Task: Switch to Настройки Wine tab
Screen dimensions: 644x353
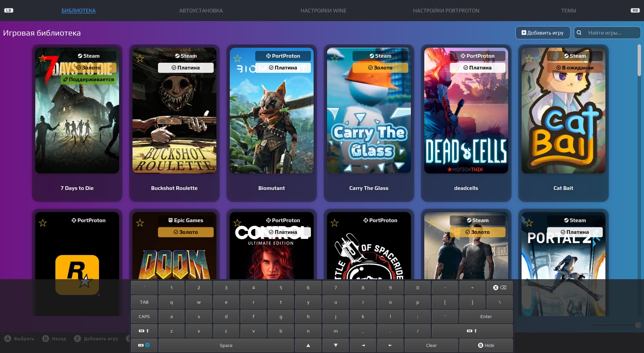Action: click(x=323, y=11)
